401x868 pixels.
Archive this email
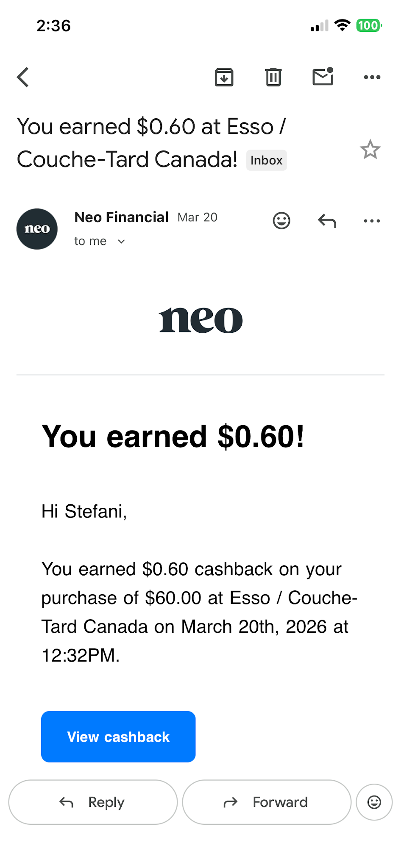tap(224, 77)
